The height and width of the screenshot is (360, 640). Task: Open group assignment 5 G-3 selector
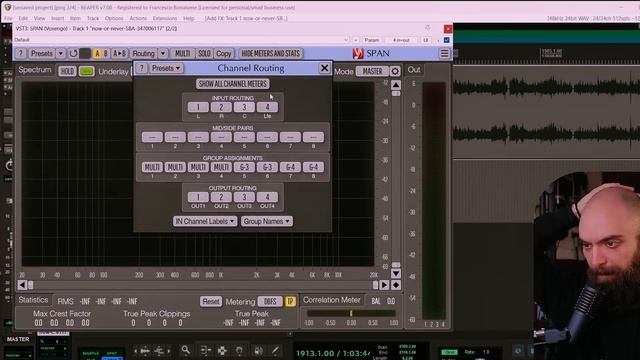coord(244,167)
